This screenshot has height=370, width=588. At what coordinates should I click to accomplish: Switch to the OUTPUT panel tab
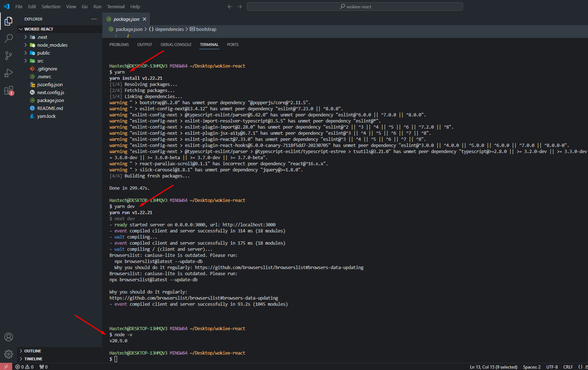(145, 45)
